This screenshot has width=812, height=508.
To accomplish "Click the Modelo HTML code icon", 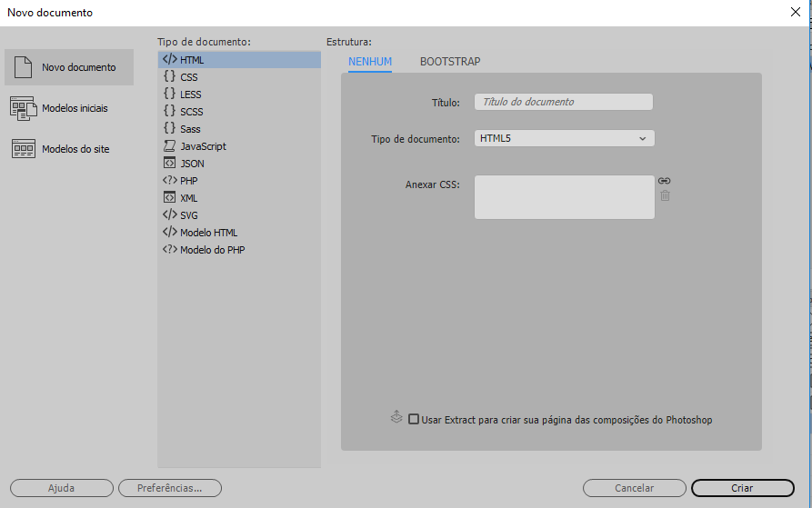I will (x=169, y=232).
